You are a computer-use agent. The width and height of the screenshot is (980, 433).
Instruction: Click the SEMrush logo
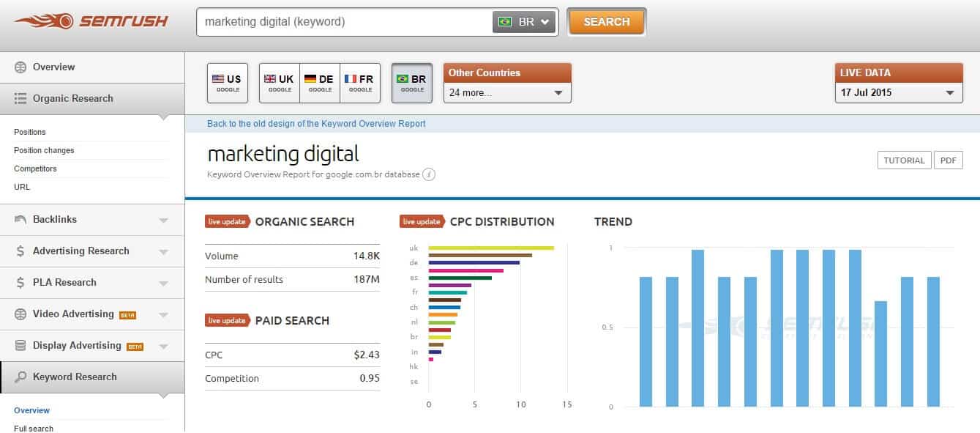coord(91,21)
